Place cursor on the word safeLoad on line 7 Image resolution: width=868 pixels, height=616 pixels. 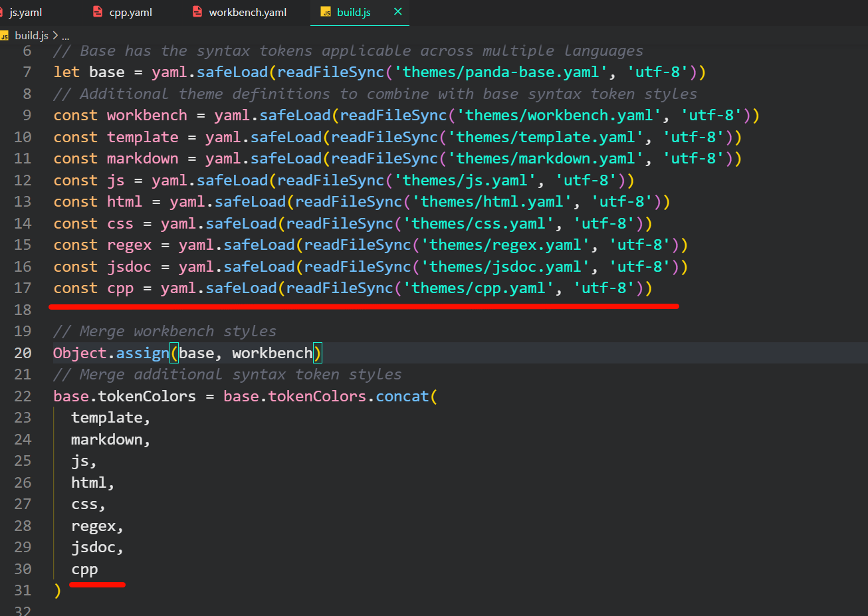[x=231, y=72]
